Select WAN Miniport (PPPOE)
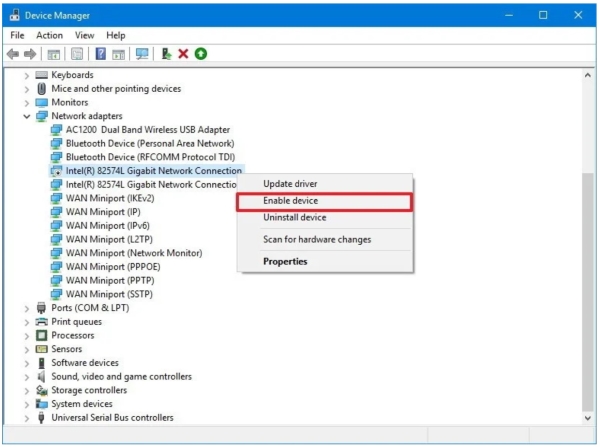Viewport: 600px width, 447px height. tap(113, 267)
